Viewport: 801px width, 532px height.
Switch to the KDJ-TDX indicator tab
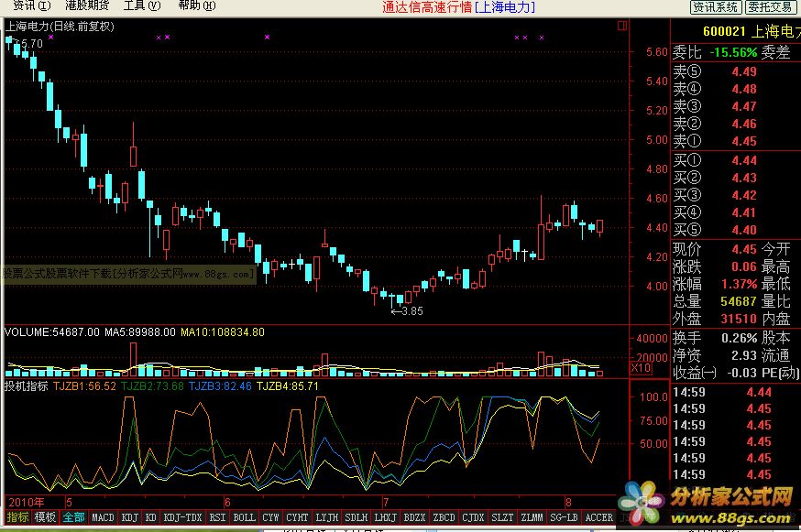pos(183,517)
